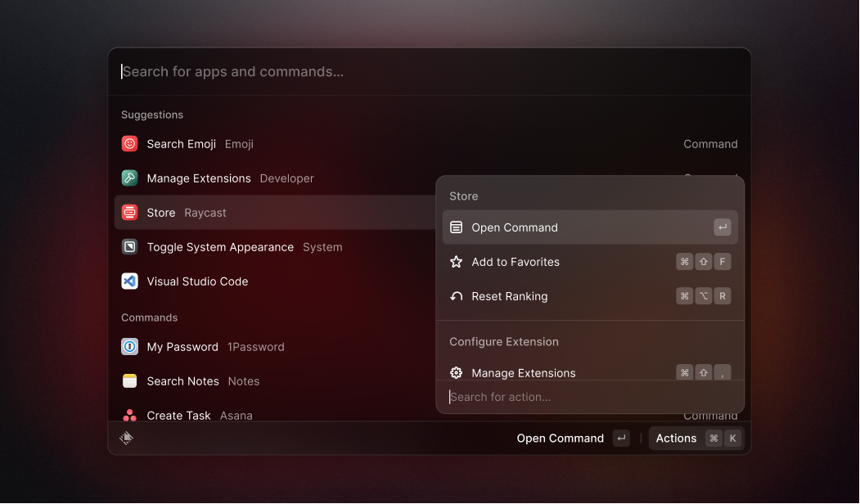Open Visual Studio Code via its icon
860x504 pixels.
(x=129, y=281)
